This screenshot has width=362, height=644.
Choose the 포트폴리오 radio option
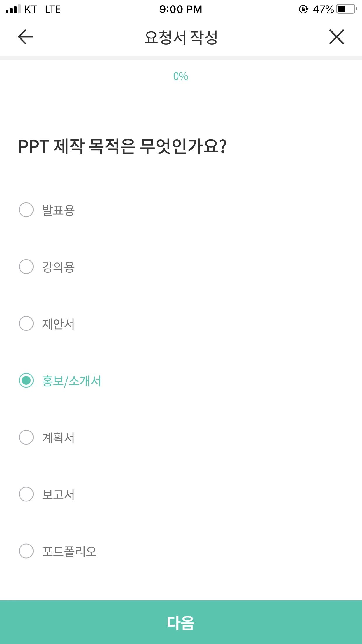click(x=26, y=551)
